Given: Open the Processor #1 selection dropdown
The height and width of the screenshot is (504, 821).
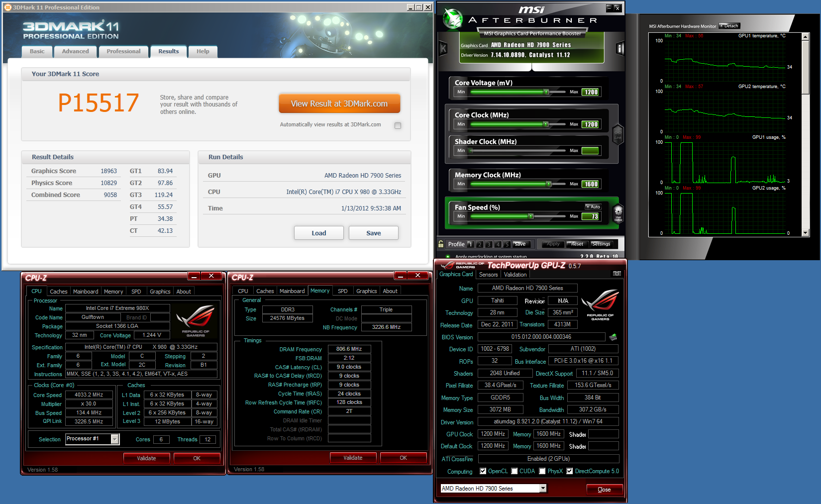Looking at the screenshot, I should pyautogui.click(x=115, y=439).
